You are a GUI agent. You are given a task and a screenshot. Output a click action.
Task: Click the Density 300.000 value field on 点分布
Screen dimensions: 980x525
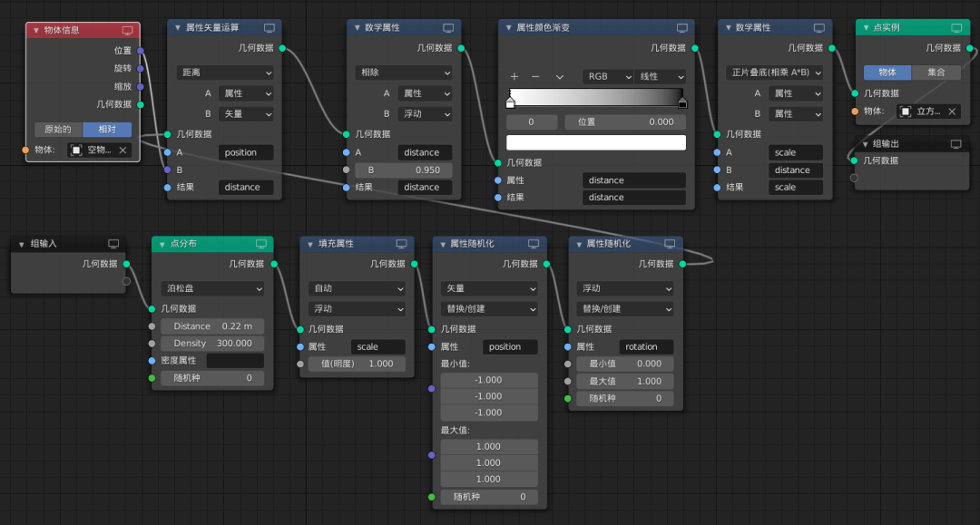212,344
